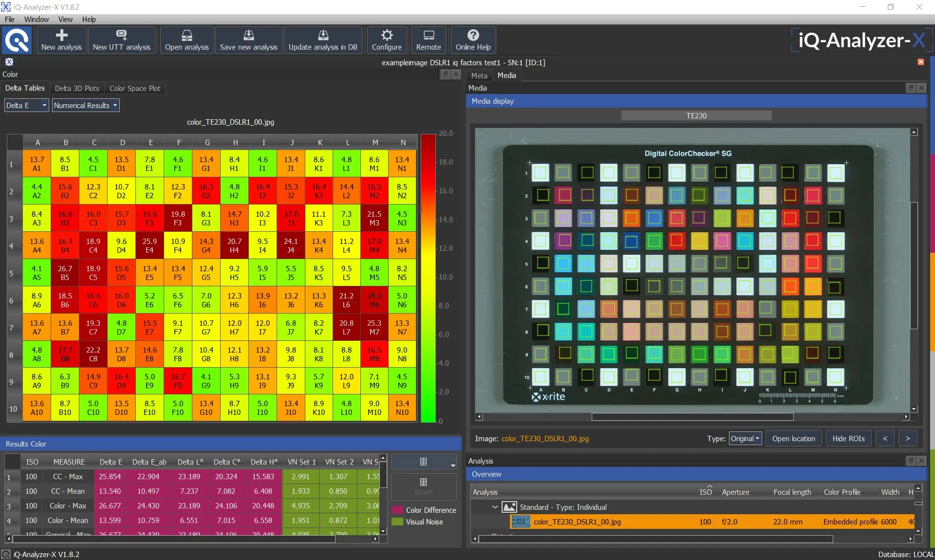Click delta table cell B5 with 26.7
Viewport: 935px width, 560px height.
pyautogui.click(x=65, y=273)
